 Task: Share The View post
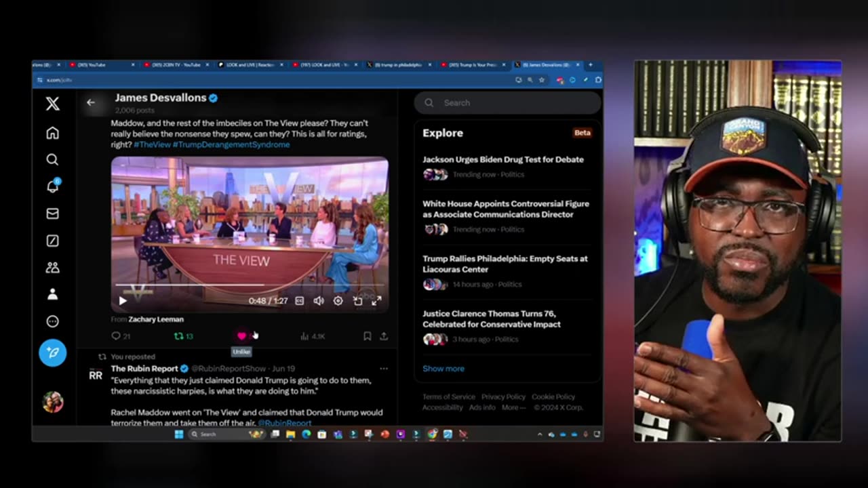coord(384,335)
